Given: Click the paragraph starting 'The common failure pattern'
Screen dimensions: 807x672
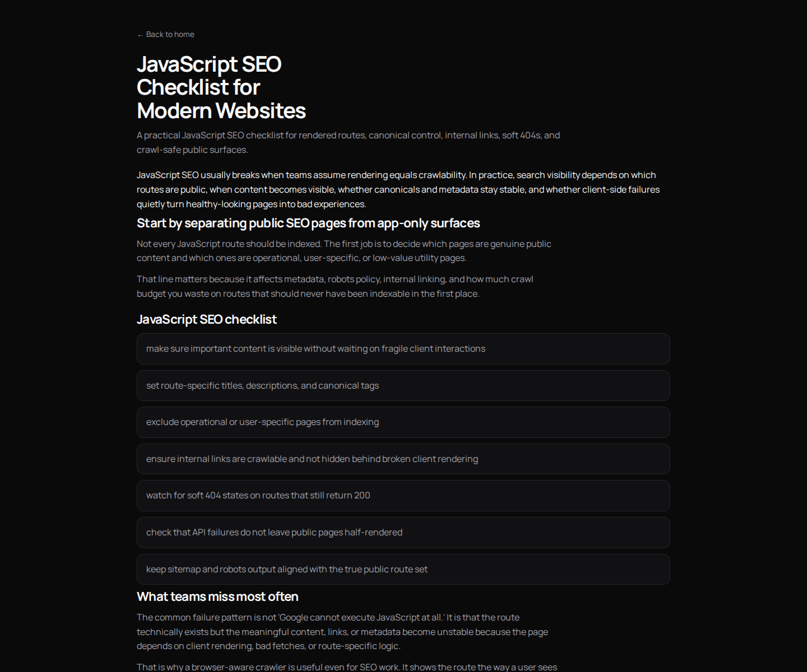Looking at the screenshot, I should click(342, 632).
